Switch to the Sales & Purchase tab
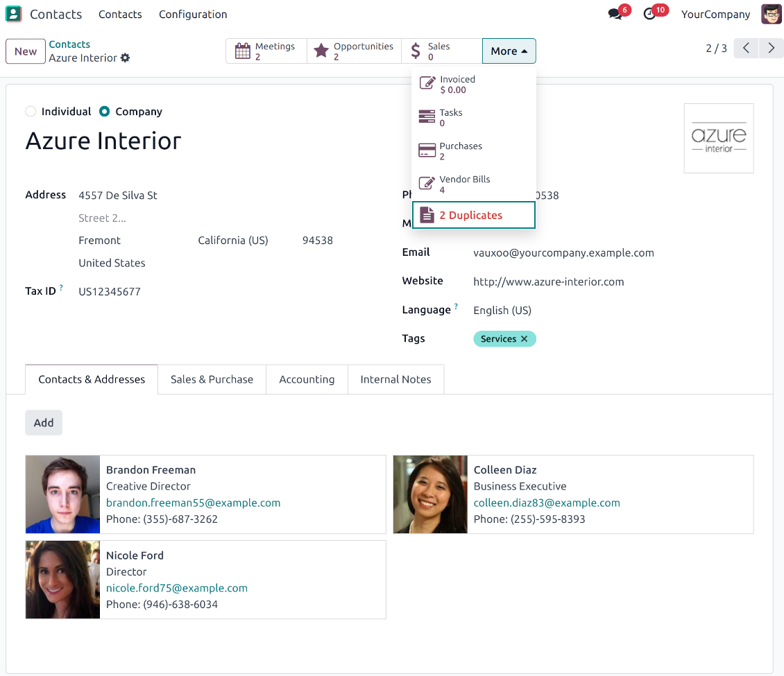Viewport: 784px width, 676px height. pos(212,379)
